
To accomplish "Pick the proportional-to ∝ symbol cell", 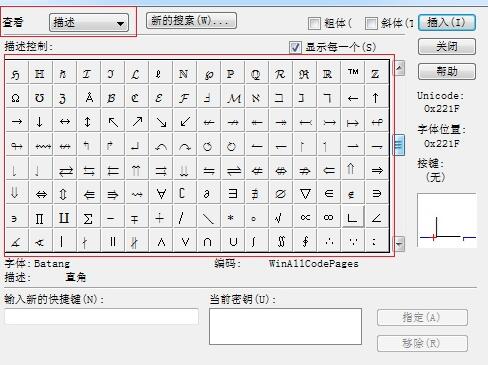I will tap(305, 217).
